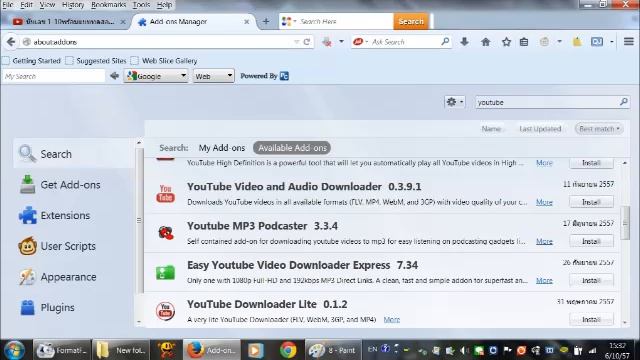Click the Powered By logo icon
Image resolution: width=640 pixels, height=360 pixels.
284,76
